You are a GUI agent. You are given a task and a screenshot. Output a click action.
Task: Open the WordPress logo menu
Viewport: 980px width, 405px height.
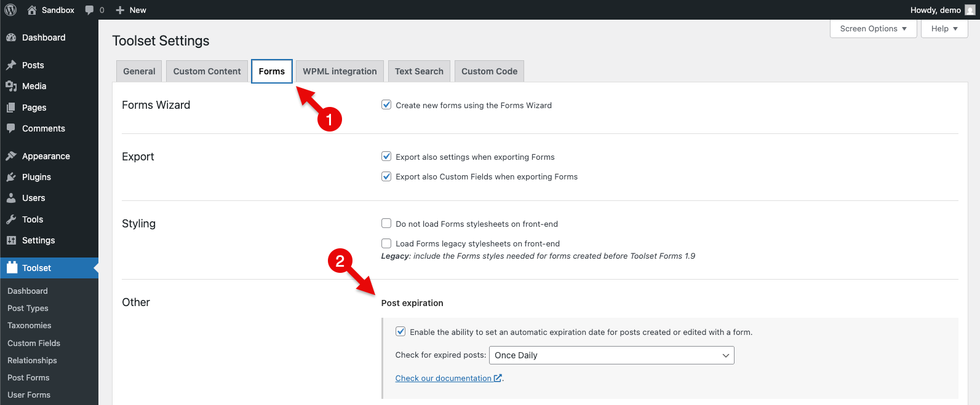pos(10,10)
